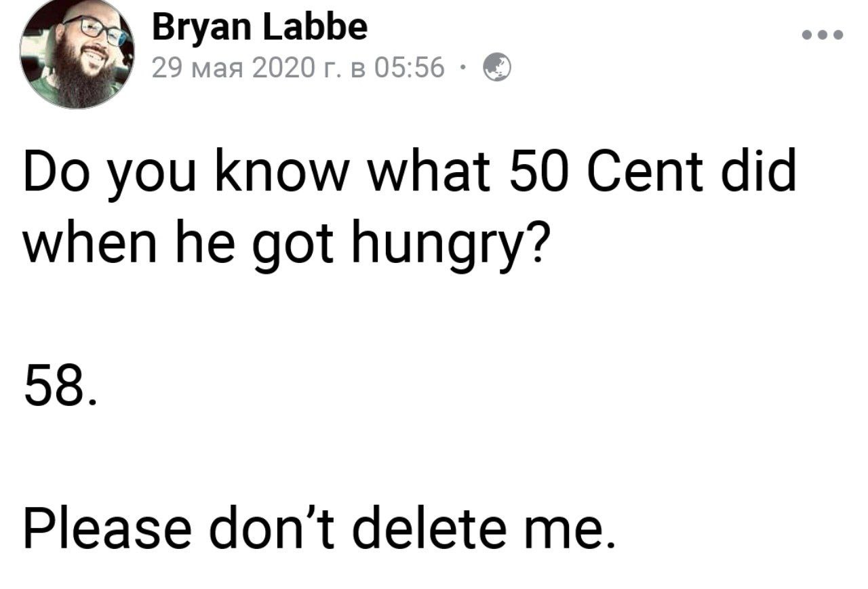Click the globe public privacy icon

(497, 68)
